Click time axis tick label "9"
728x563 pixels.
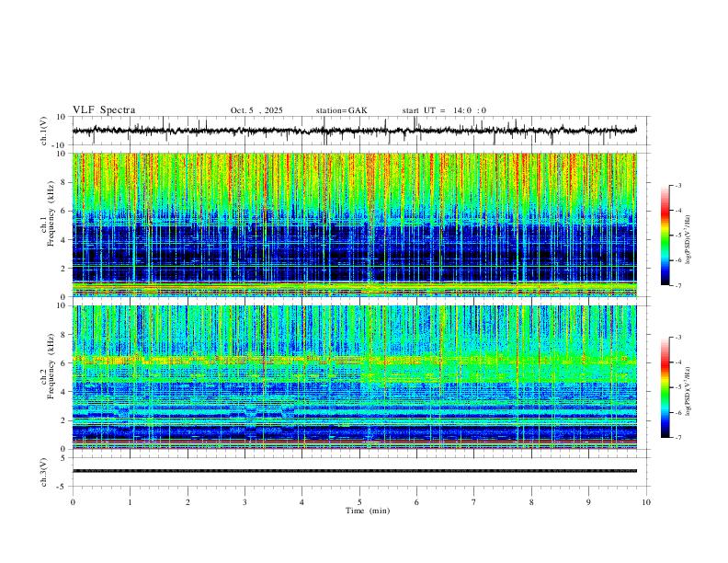[588, 502]
